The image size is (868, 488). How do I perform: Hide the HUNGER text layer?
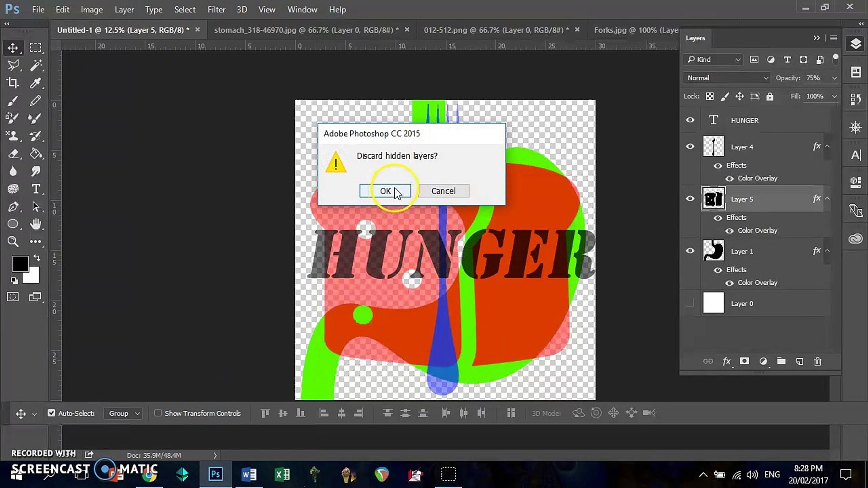(690, 120)
